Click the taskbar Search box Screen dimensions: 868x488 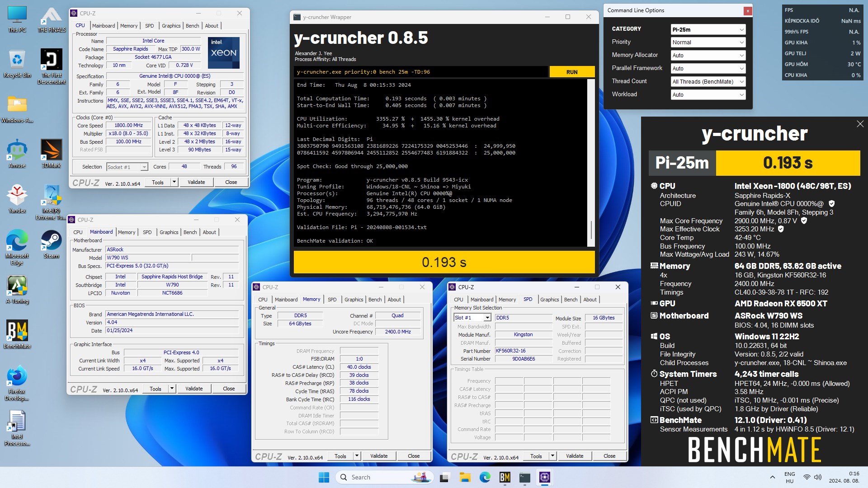click(x=384, y=477)
